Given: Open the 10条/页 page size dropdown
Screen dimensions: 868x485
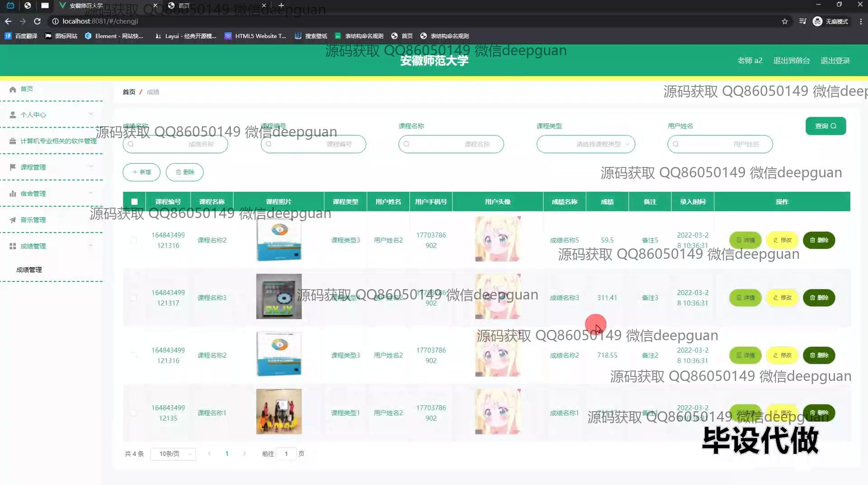Looking at the screenshot, I should [x=173, y=454].
